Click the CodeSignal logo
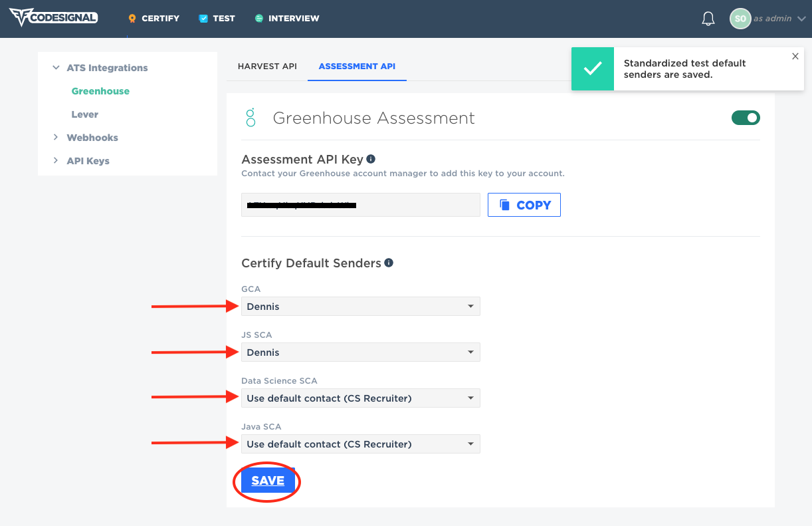Viewport: 812px width, 526px height. [x=53, y=18]
